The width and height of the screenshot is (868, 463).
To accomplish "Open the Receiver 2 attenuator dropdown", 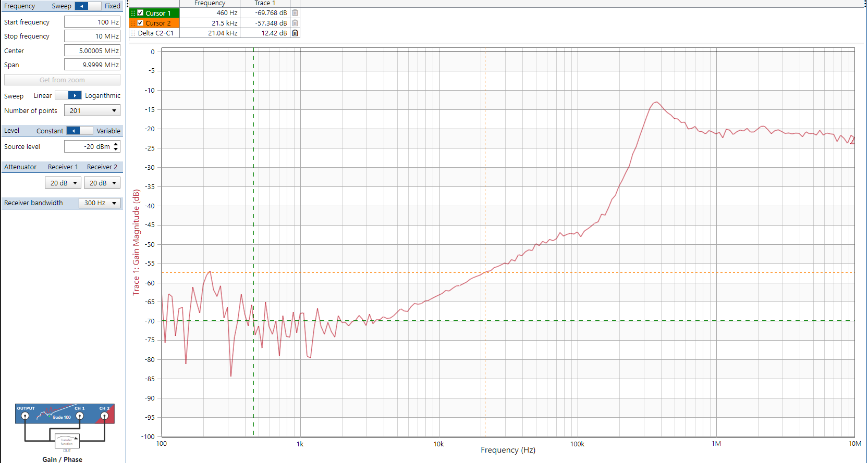I will pos(102,183).
